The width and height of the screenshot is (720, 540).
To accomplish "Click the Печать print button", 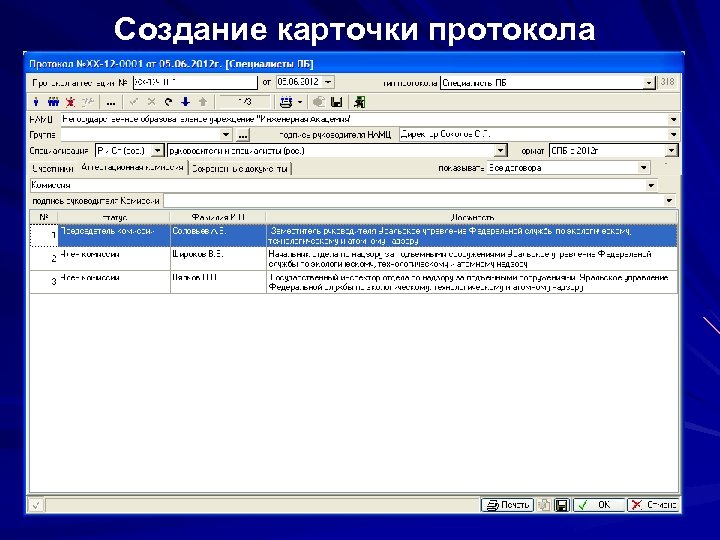I will coord(507,505).
